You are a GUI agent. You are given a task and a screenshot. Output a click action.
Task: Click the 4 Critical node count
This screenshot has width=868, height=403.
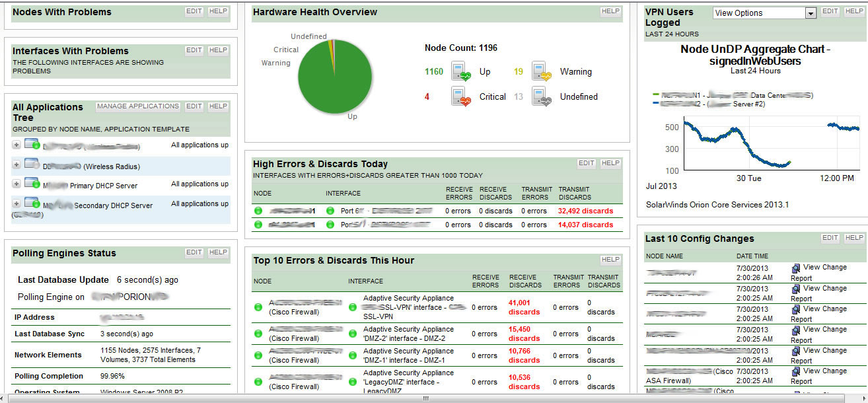point(427,96)
